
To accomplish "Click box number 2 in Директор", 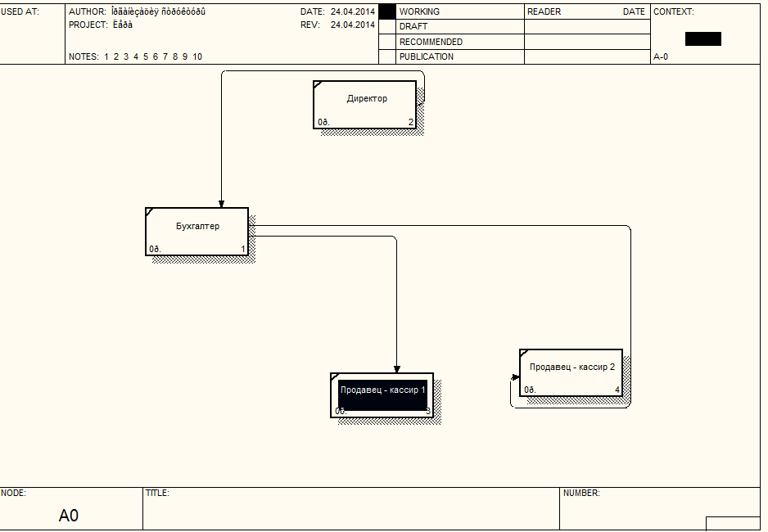I will [x=411, y=122].
